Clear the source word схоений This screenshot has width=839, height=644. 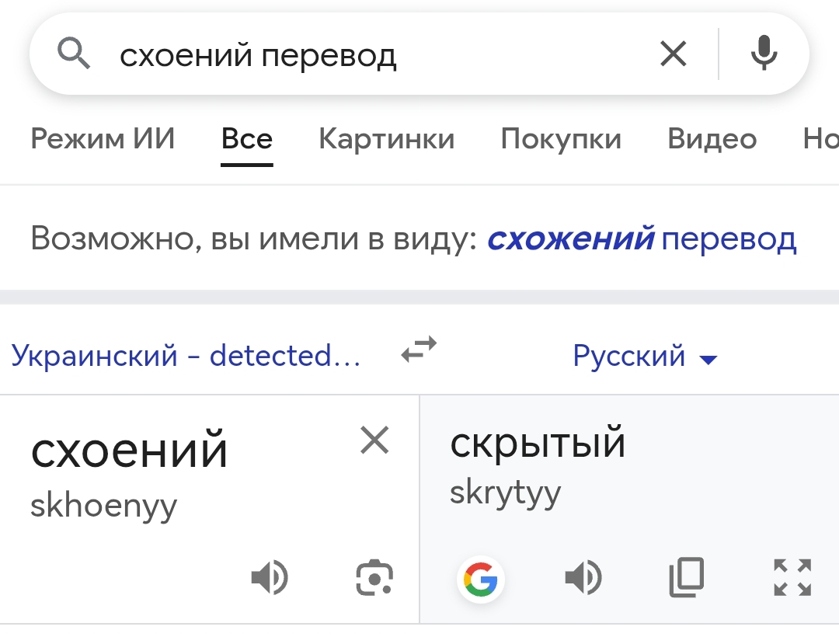pos(374,441)
